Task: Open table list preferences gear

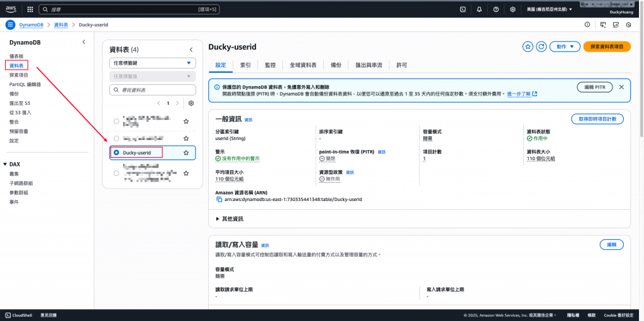Action: [191, 104]
